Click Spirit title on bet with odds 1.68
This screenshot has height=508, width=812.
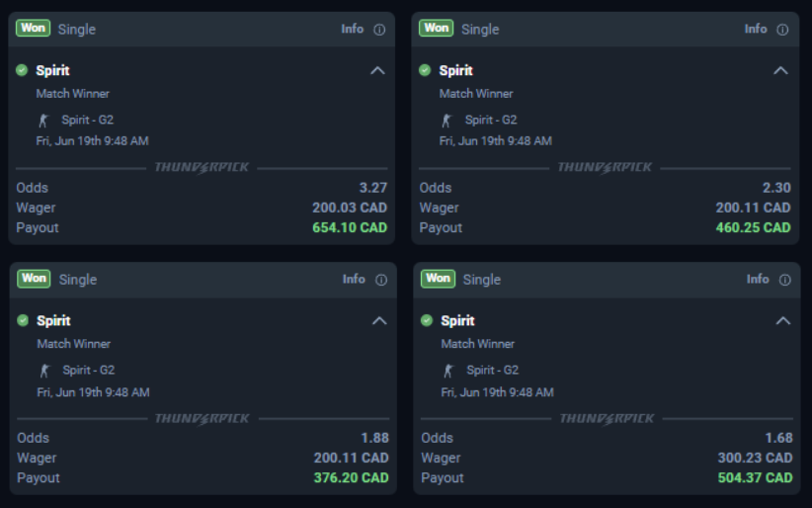click(x=457, y=321)
